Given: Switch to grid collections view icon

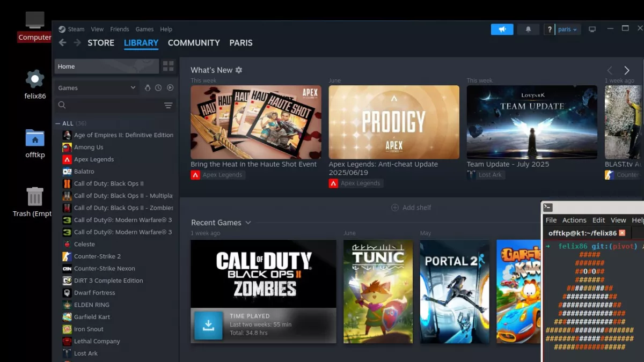Looking at the screenshot, I should click(169, 66).
